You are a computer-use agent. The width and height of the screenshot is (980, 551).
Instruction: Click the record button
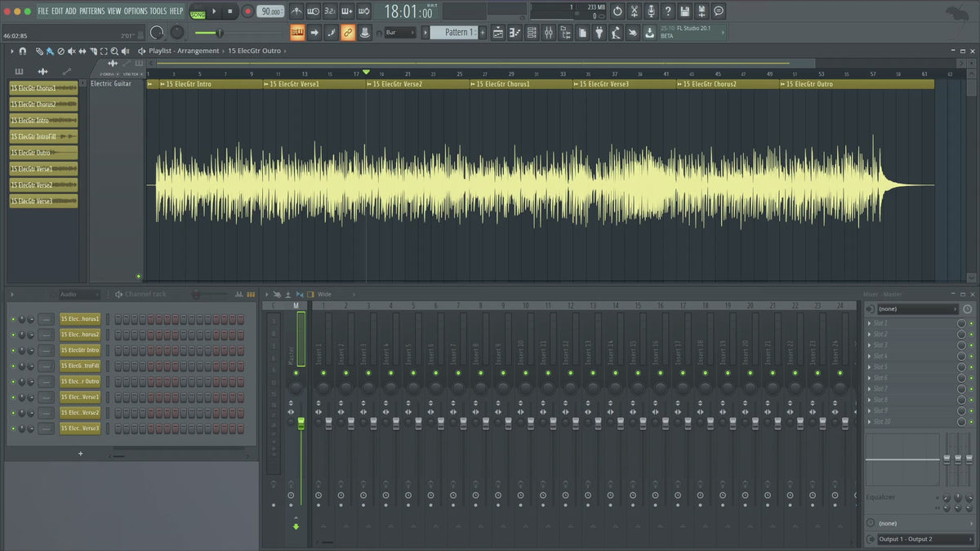tap(247, 11)
